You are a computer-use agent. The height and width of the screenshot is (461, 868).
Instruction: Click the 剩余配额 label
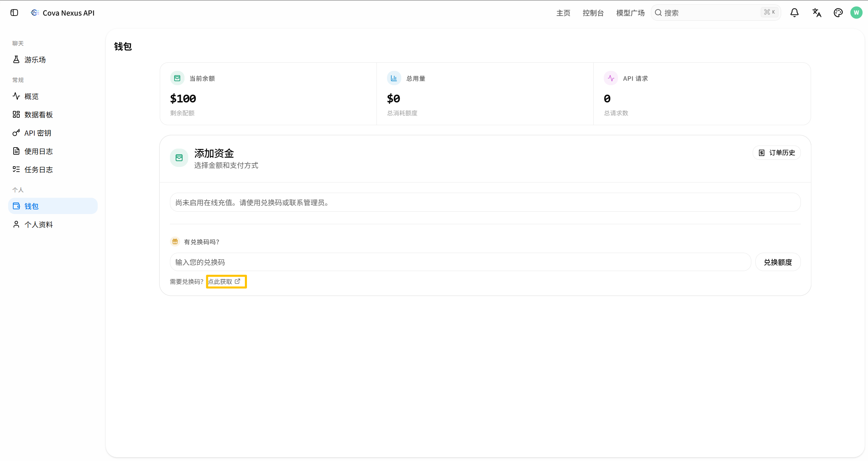182,113
